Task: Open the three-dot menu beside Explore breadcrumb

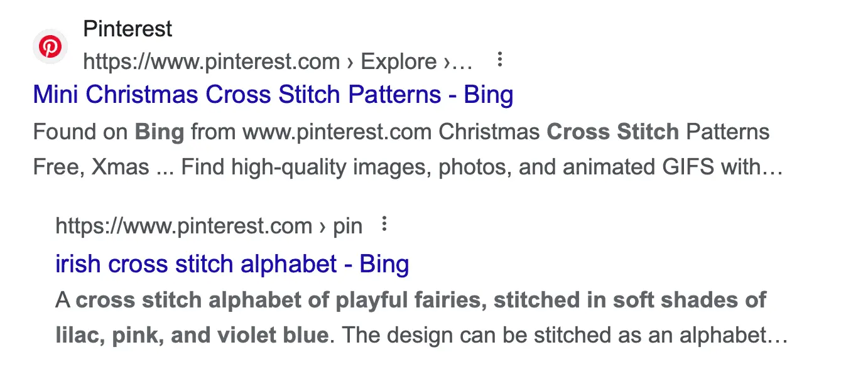Action: (x=500, y=60)
